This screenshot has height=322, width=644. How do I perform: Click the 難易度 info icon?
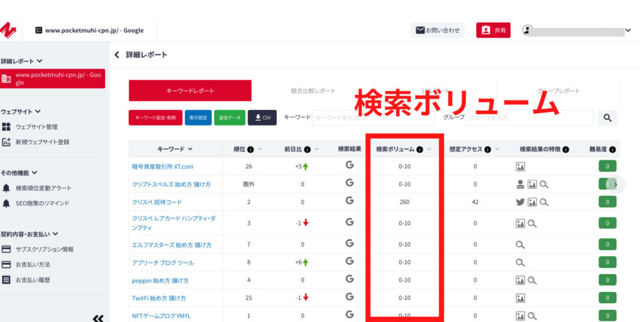(613, 150)
